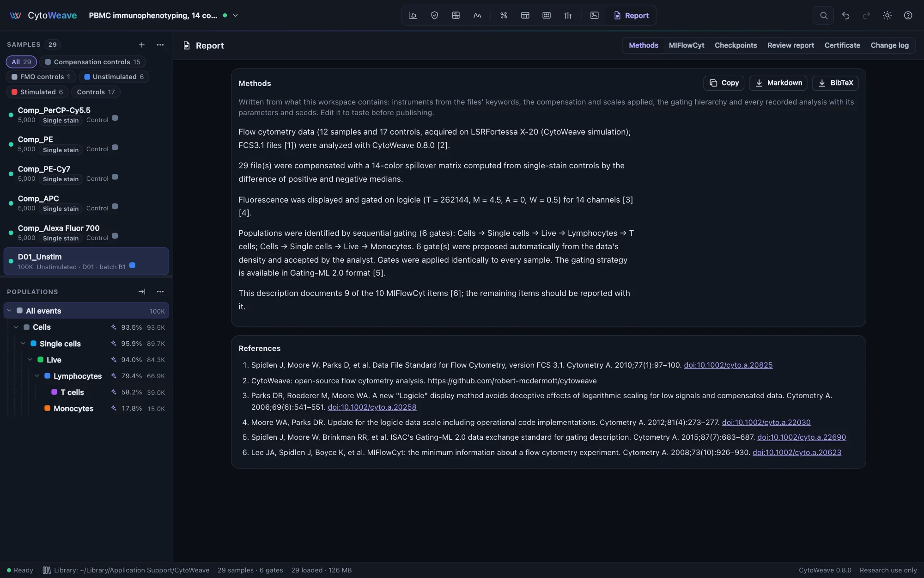Open the workspace name dropdown chevron
This screenshot has height=578, width=924.
[235, 15]
